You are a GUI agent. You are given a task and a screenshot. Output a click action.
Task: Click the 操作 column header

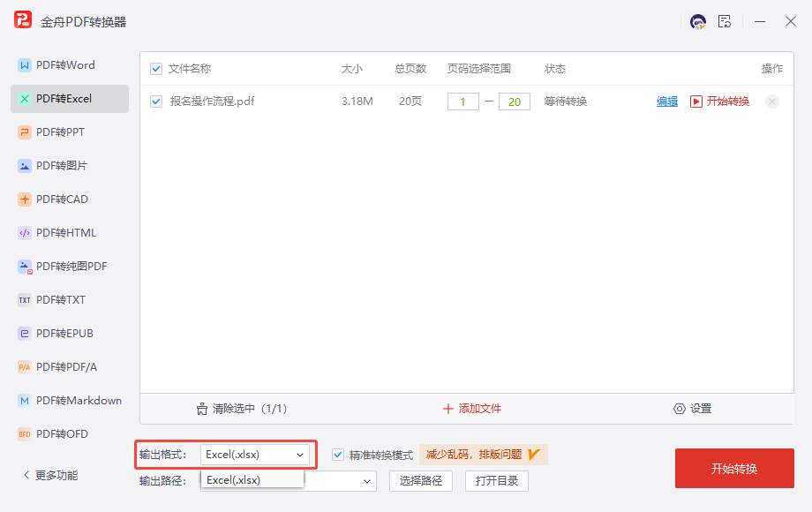click(x=772, y=69)
